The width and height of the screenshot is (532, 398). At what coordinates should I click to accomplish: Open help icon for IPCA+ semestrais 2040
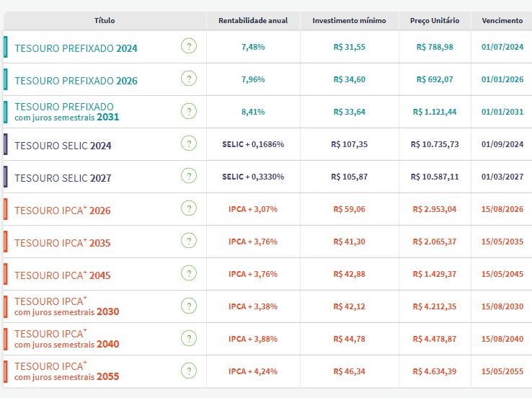coord(189,338)
